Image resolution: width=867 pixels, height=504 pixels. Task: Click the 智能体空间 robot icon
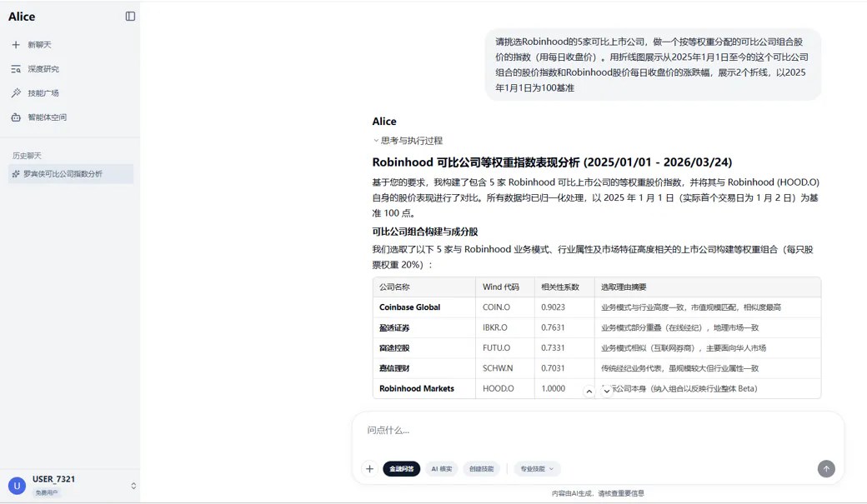click(x=16, y=117)
